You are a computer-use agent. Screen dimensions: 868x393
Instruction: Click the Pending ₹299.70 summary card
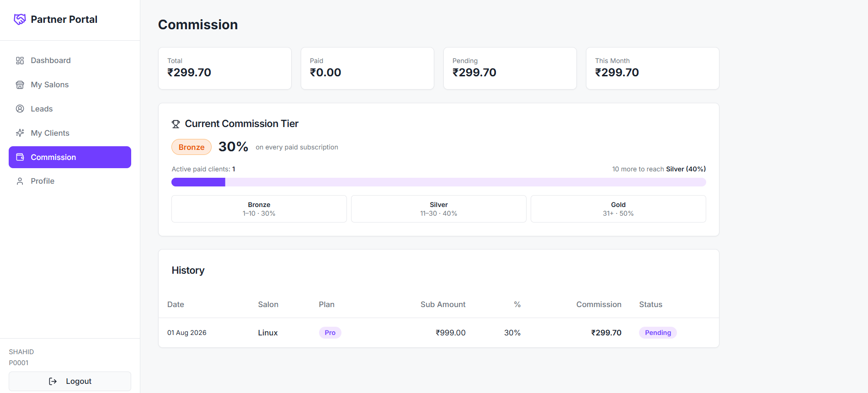(510, 68)
